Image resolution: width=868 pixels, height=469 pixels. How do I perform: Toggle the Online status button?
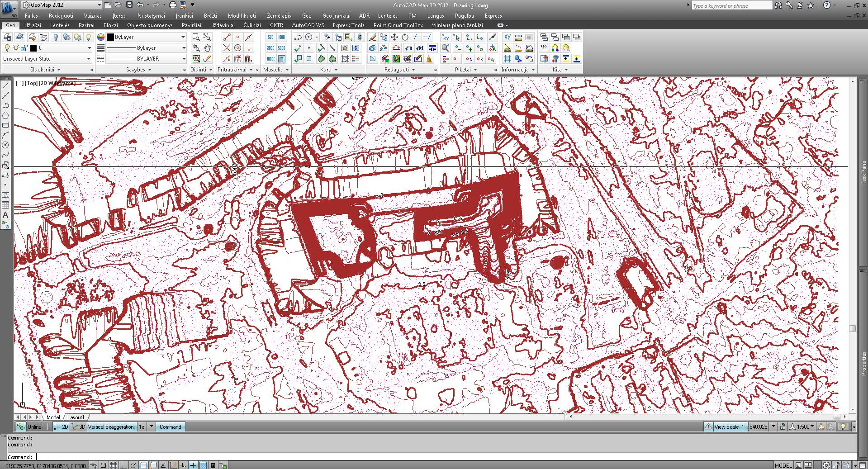point(30,427)
